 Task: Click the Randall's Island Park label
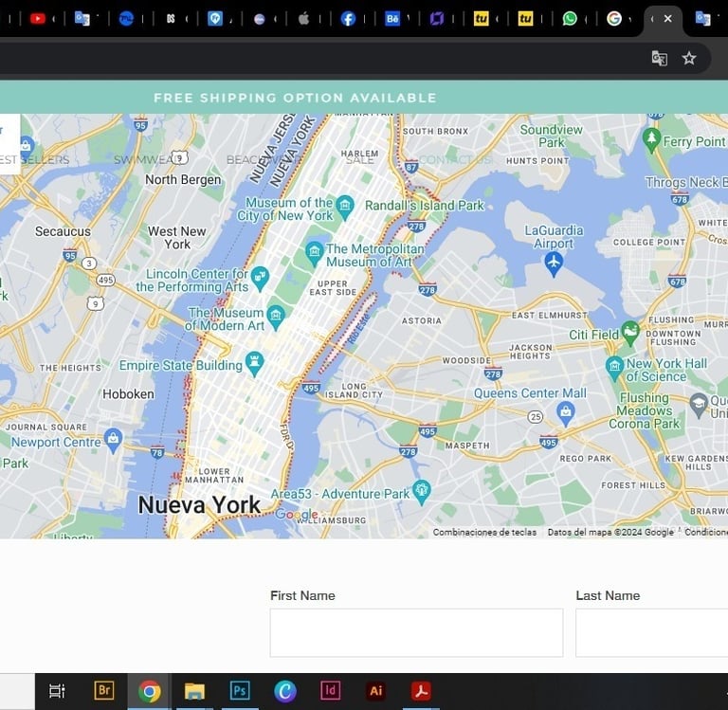click(x=425, y=206)
